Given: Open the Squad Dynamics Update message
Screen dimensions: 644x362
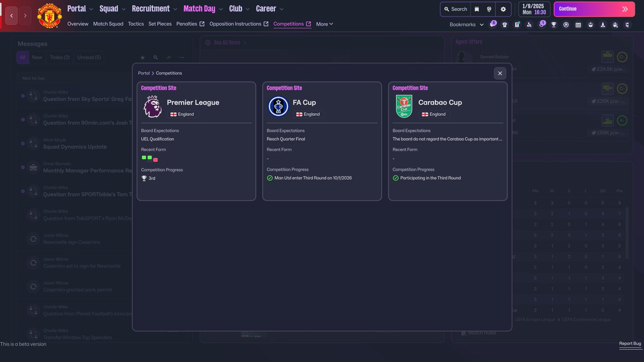Looking at the screenshot, I should (75, 143).
